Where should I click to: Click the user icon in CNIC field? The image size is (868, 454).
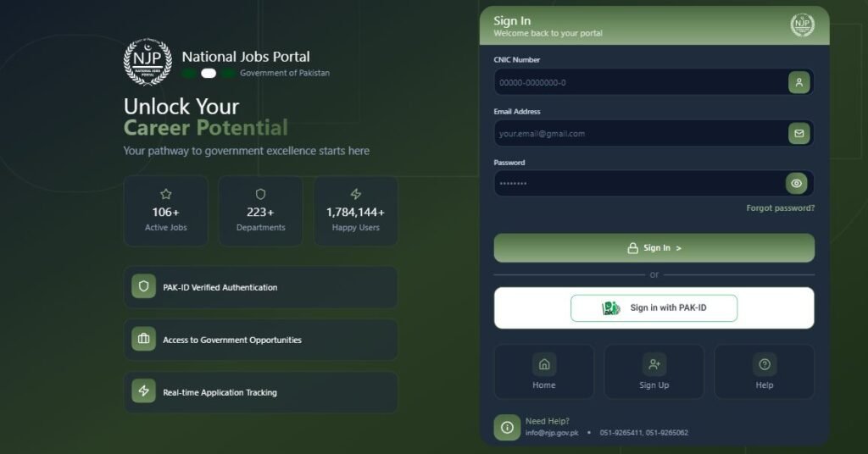798,82
